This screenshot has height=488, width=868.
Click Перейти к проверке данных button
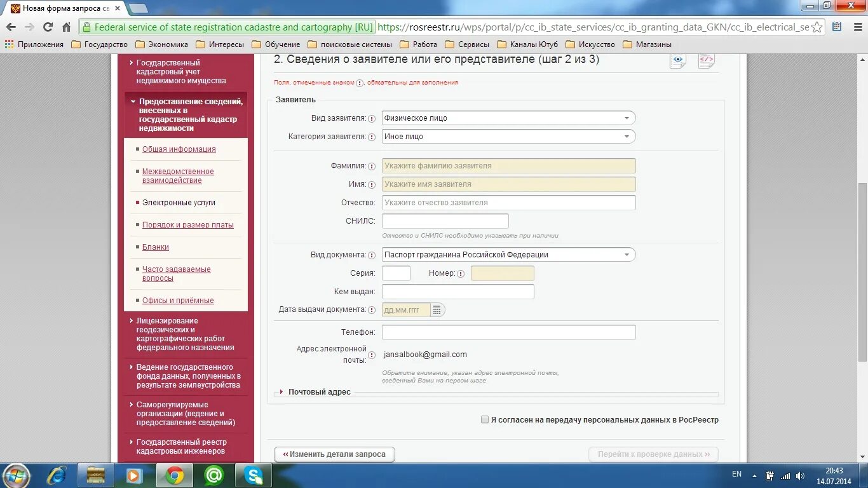click(x=654, y=454)
